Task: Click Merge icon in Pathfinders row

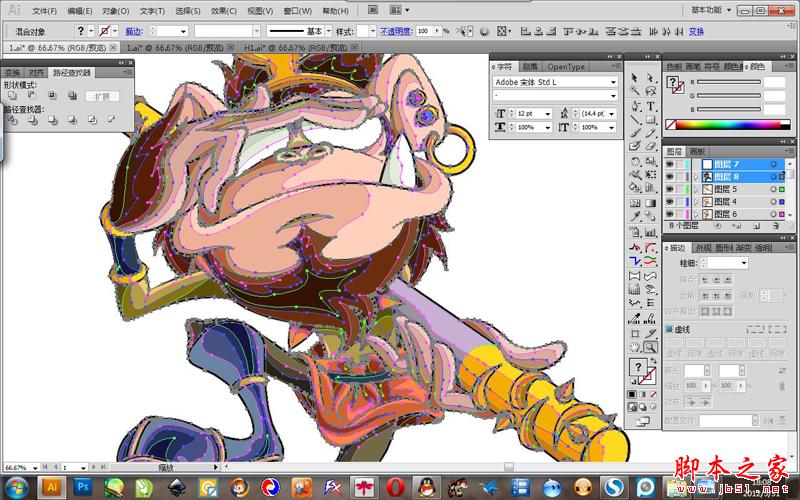Action: [53, 120]
